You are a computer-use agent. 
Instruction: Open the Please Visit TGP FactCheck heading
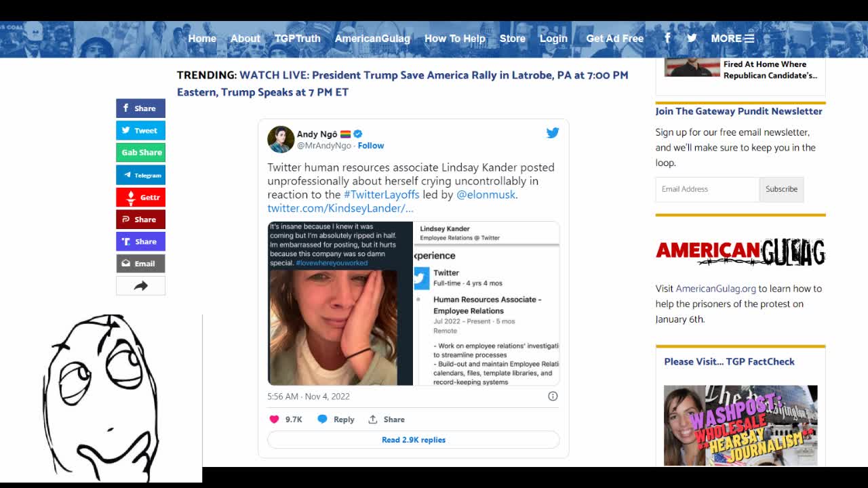point(729,362)
